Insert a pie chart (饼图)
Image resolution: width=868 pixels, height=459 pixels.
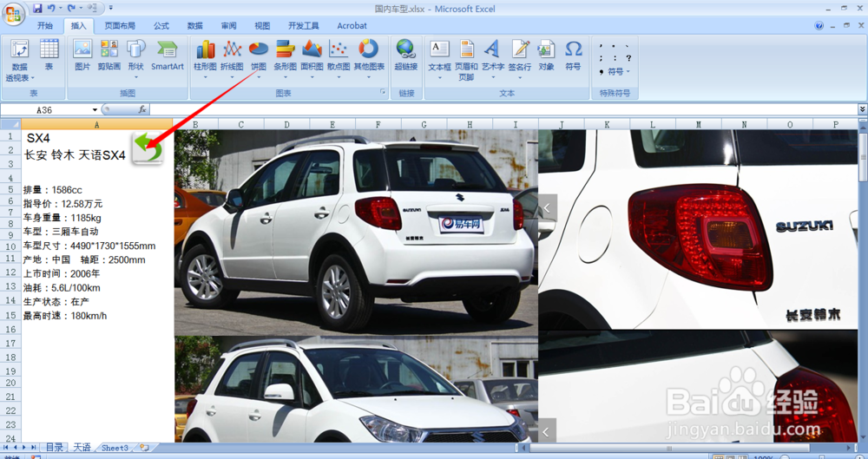click(259, 58)
